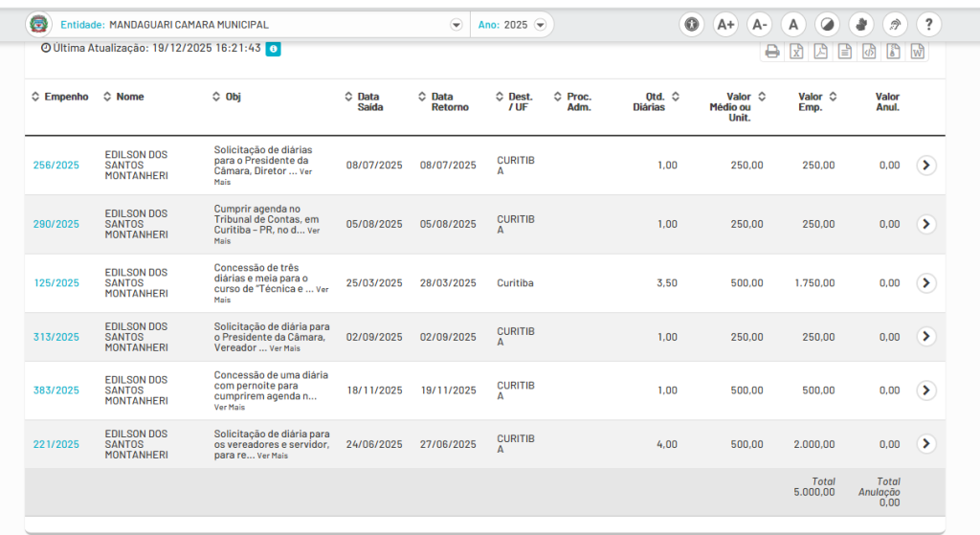Click the blue info icon beside Última Atualização
Image resolution: width=980 pixels, height=535 pixels.
273,48
